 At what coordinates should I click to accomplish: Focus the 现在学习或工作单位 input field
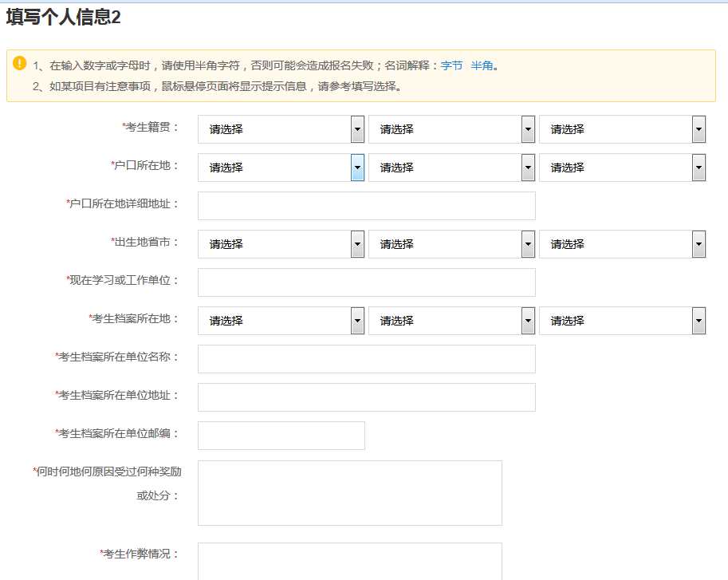[366, 282]
